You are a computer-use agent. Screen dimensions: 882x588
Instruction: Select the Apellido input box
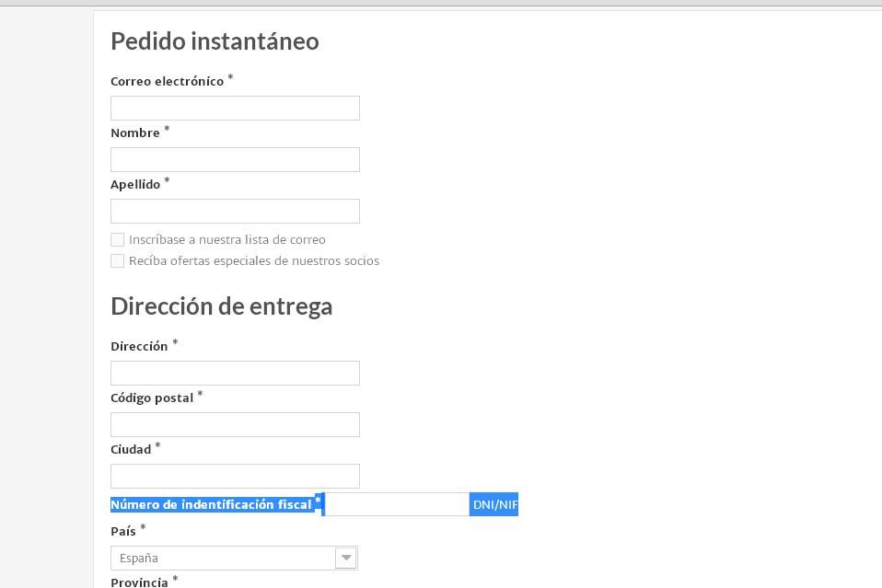click(x=235, y=212)
